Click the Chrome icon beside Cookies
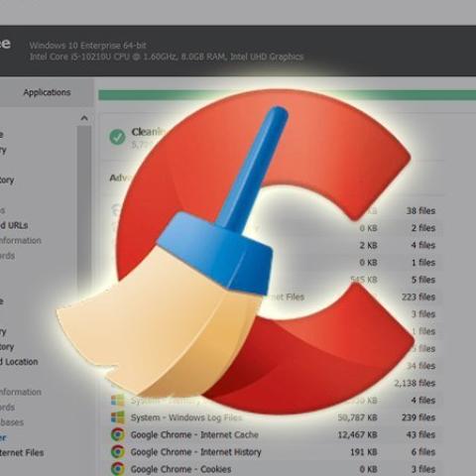Screen dimensions: 476x476 click(118, 469)
